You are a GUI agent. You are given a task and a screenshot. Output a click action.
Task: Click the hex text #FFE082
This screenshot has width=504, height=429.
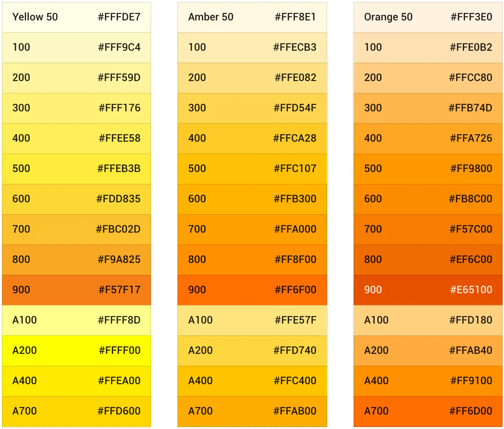[x=296, y=78]
